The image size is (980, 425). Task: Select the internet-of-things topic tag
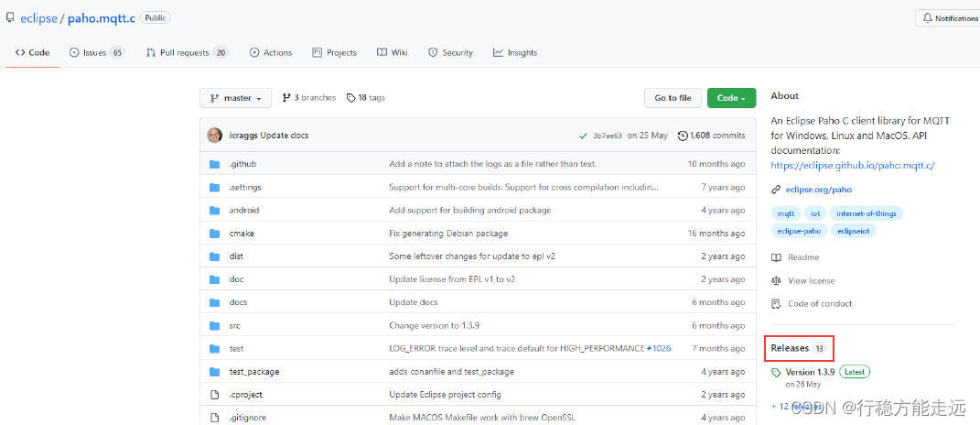(867, 213)
